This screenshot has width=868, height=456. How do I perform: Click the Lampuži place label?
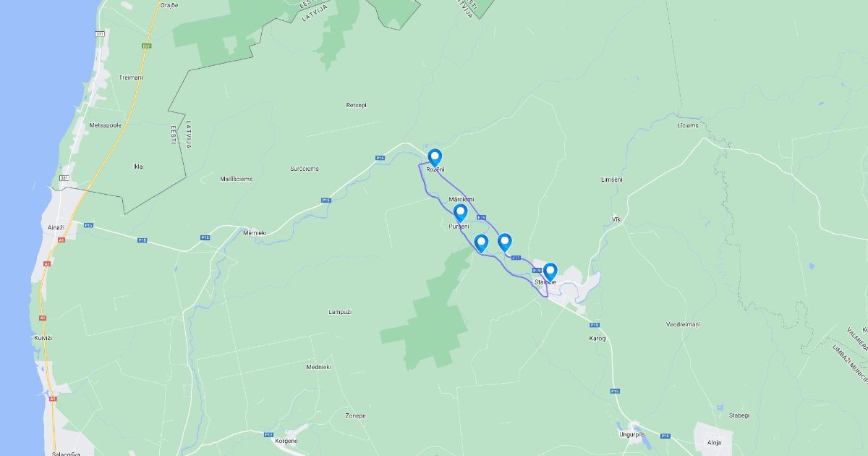click(339, 312)
